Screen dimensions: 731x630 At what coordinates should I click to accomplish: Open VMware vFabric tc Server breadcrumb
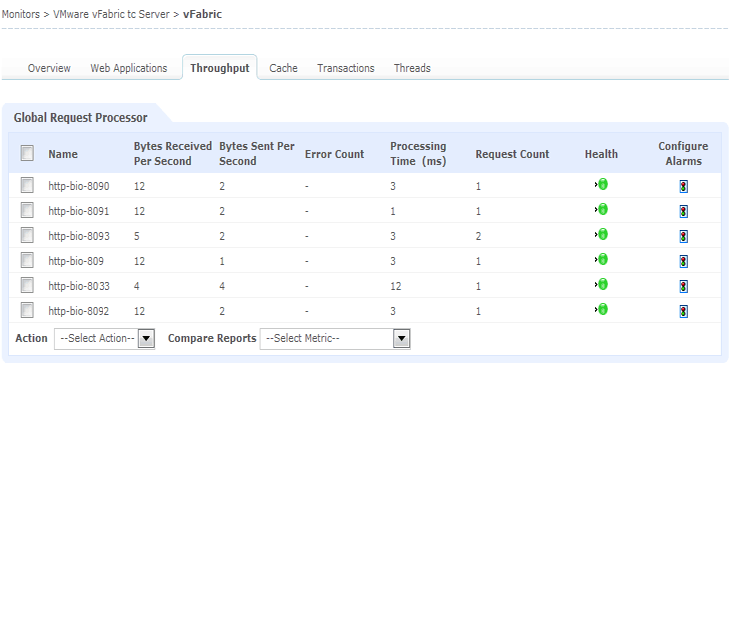tap(111, 14)
